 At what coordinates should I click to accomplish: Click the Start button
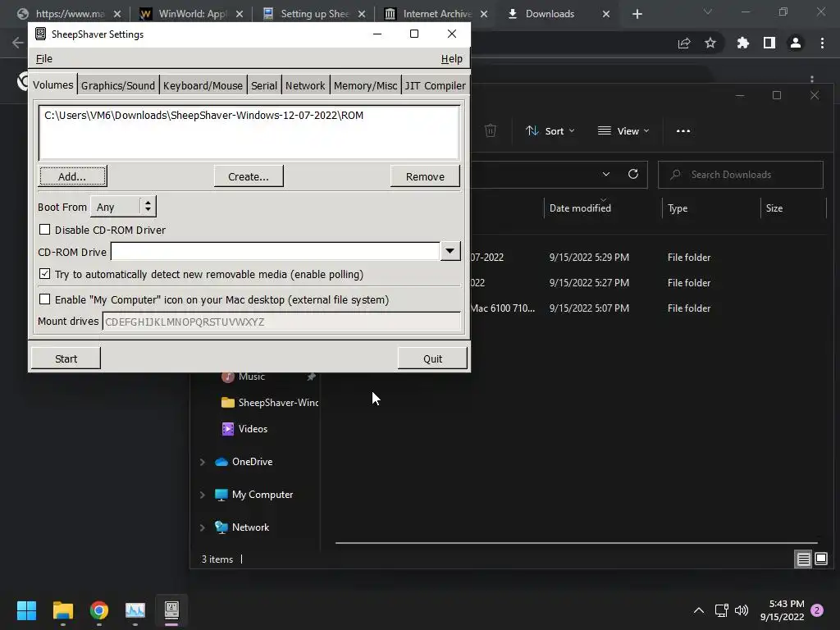click(66, 358)
